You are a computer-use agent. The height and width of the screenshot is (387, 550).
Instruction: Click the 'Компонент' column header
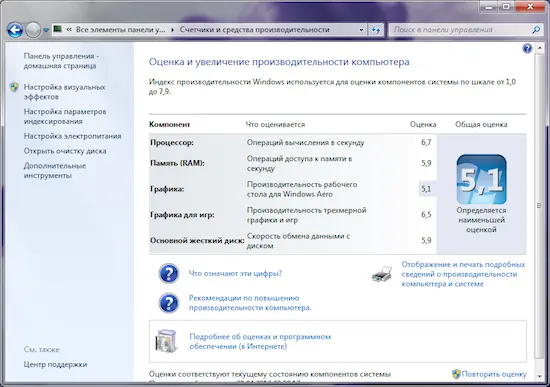pos(169,125)
